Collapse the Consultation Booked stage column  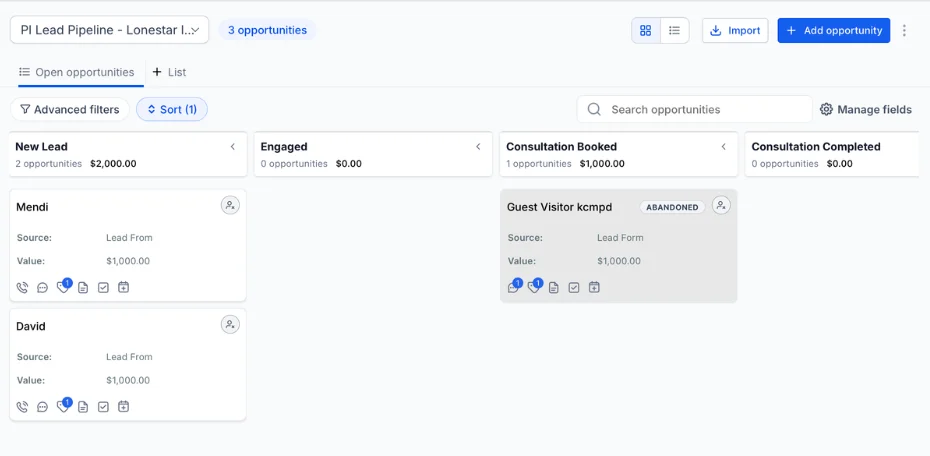[x=724, y=146]
